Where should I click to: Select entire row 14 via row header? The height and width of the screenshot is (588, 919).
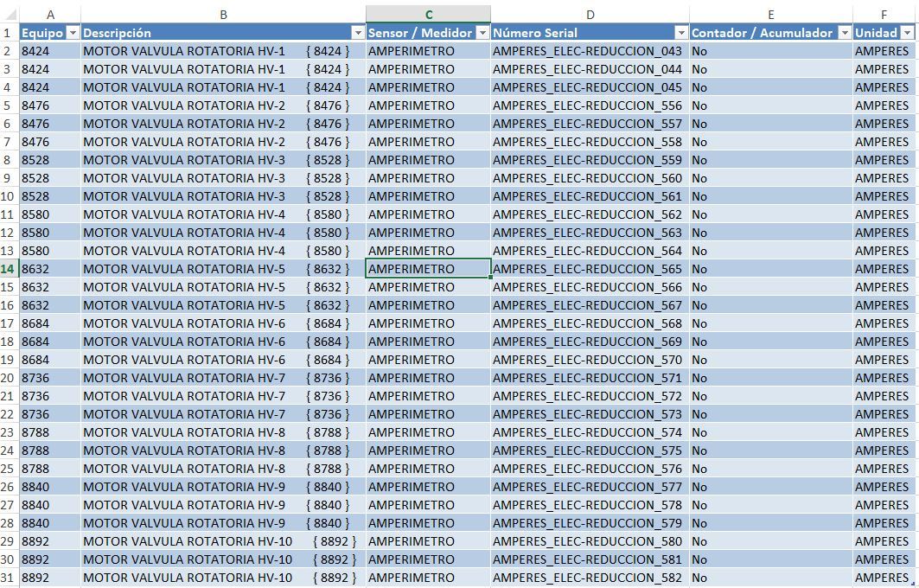9,269
